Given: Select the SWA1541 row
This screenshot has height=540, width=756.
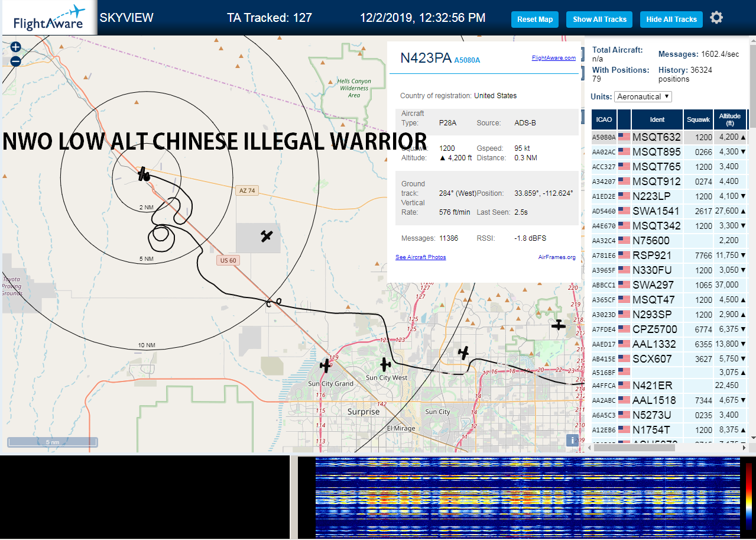Looking at the screenshot, I should point(670,211).
